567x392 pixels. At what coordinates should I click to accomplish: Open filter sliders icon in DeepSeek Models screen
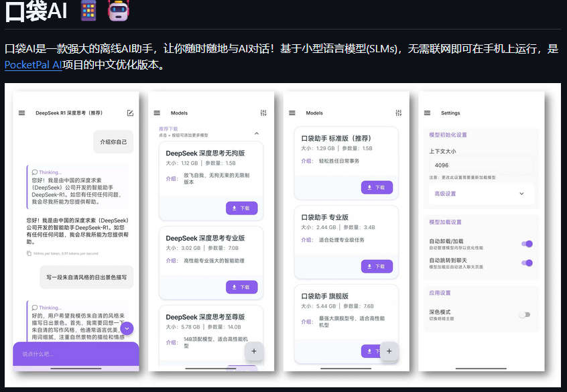[x=263, y=113]
